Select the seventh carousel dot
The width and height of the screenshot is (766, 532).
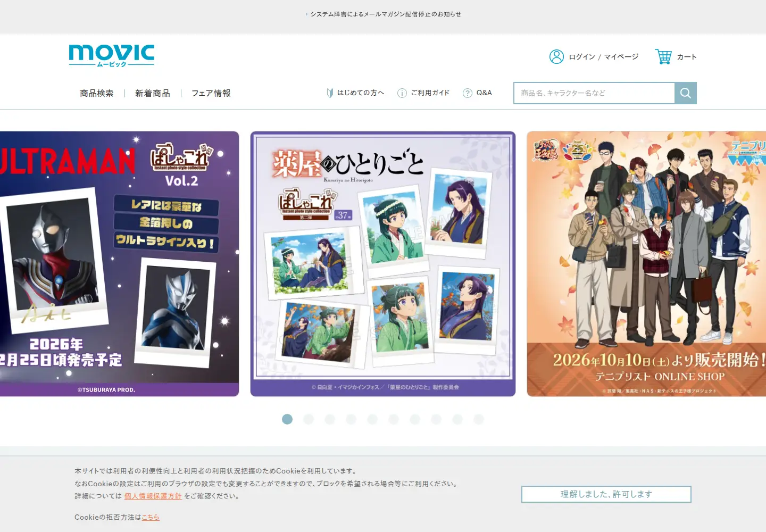tap(415, 419)
